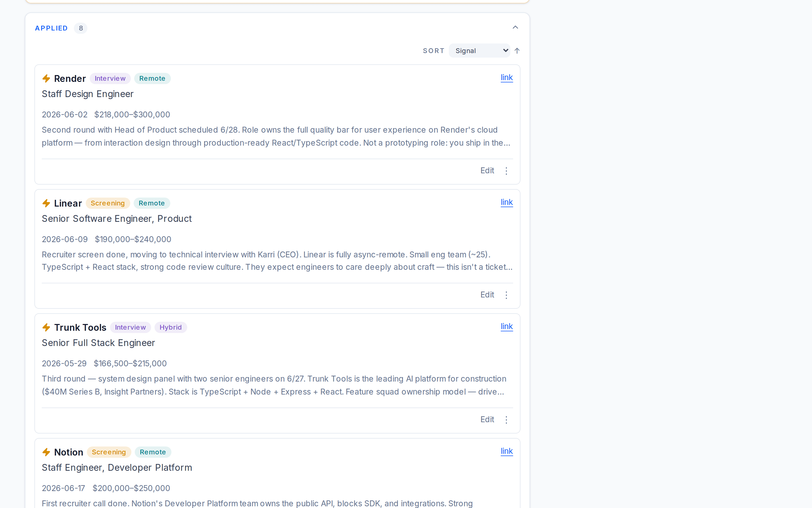Edit the Linear application
Viewport: 812px width, 508px height.
point(487,295)
